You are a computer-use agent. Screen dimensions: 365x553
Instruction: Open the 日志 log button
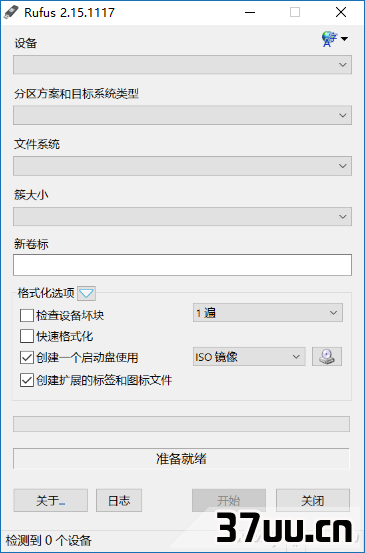coord(119,500)
